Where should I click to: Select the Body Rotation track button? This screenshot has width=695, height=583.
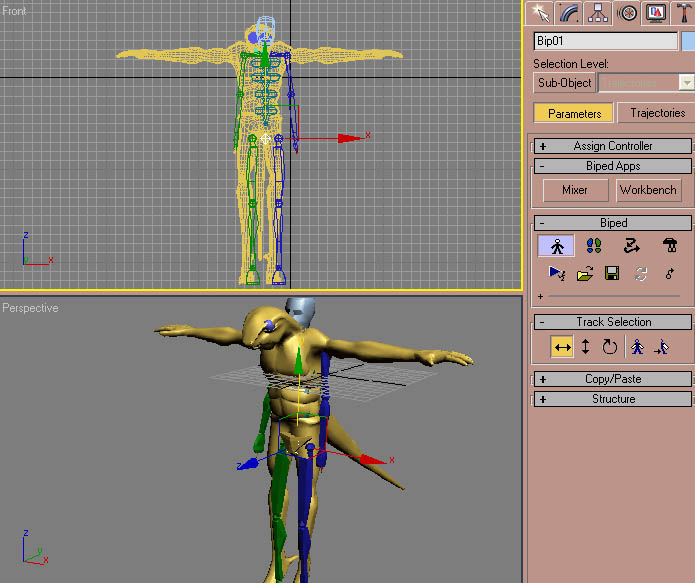(x=609, y=347)
